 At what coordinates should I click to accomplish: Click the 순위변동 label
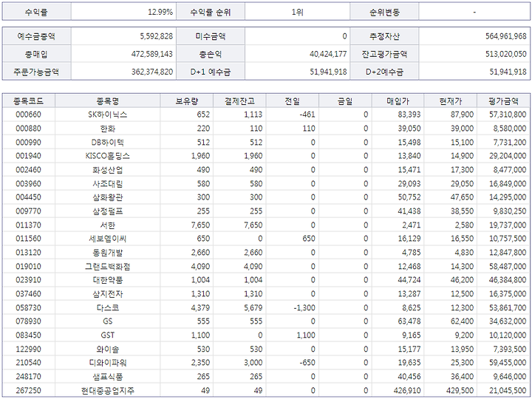(x=384, y=13)
